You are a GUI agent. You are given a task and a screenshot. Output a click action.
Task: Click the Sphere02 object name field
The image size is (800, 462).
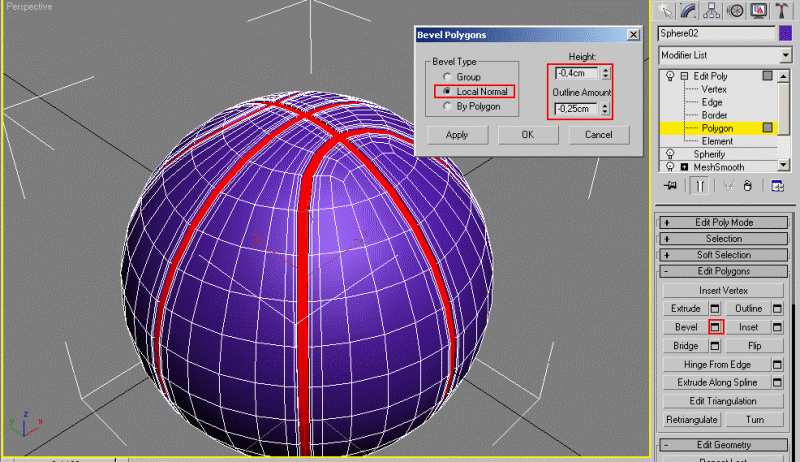tap(716, 34)
